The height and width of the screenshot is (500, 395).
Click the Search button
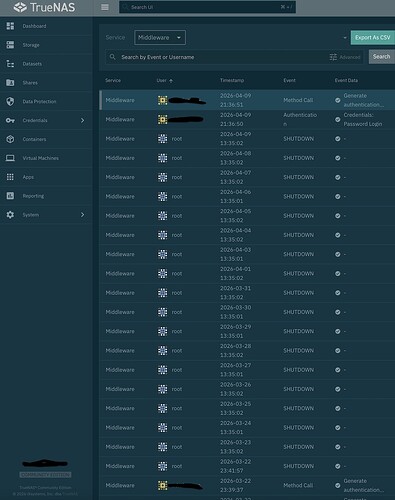pos(381,57)
